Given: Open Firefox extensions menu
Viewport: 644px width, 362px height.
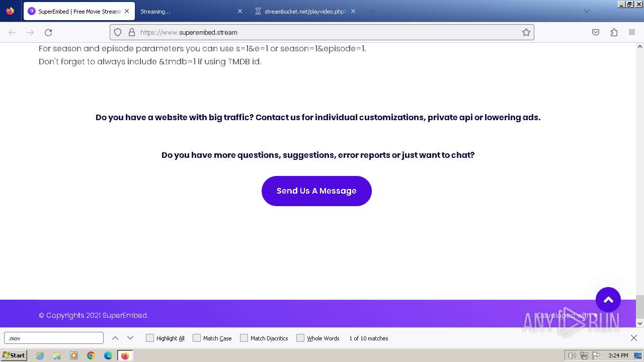Looking at the screenshot, I should click(x=614, y=32).
